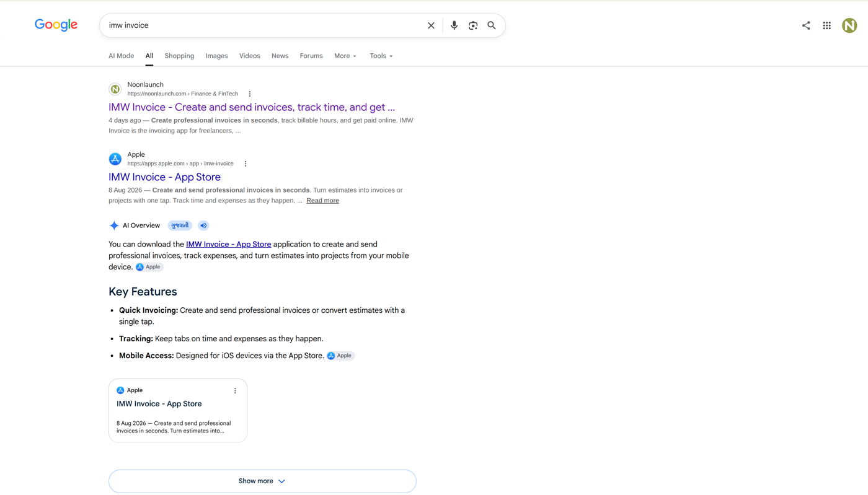Switch to the Videos tab
868x495 pixels.
click(250, 56)
